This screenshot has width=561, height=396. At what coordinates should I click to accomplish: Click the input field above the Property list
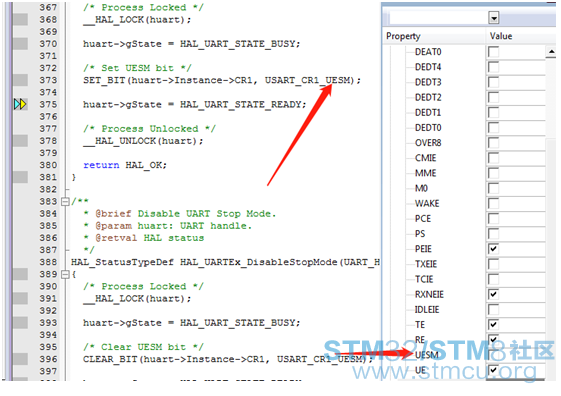click(439, 18)
